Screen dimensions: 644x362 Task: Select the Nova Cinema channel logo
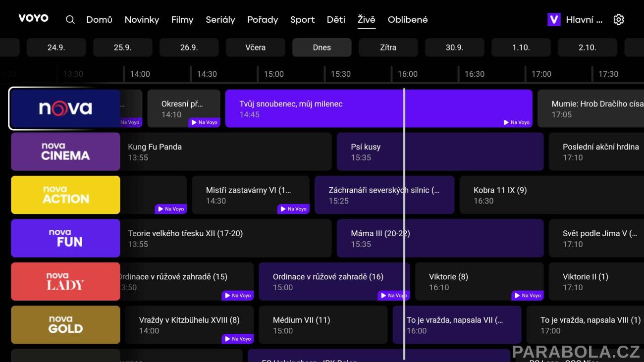(65, 152)
